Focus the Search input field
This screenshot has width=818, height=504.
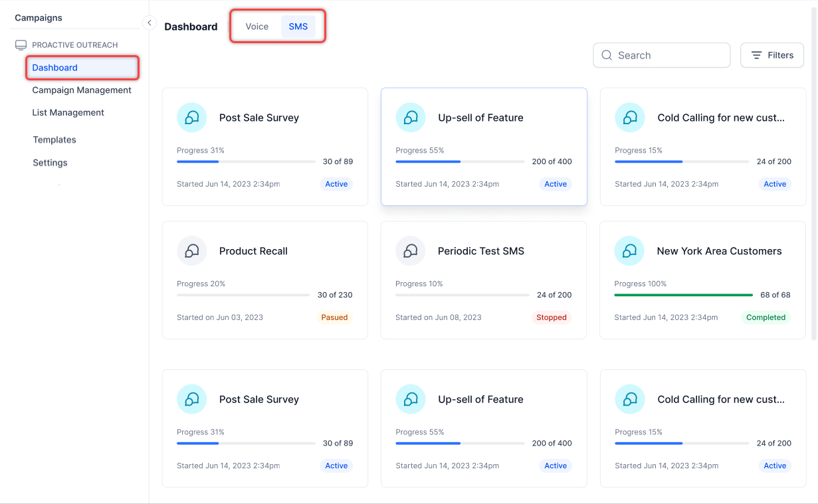[x=662, y=55]
